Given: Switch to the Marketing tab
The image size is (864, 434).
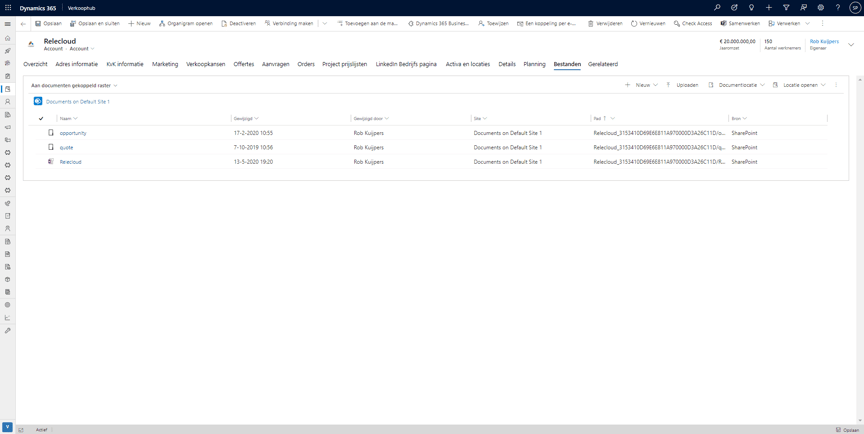Looking at the screenshot, I should coord(165,64).
